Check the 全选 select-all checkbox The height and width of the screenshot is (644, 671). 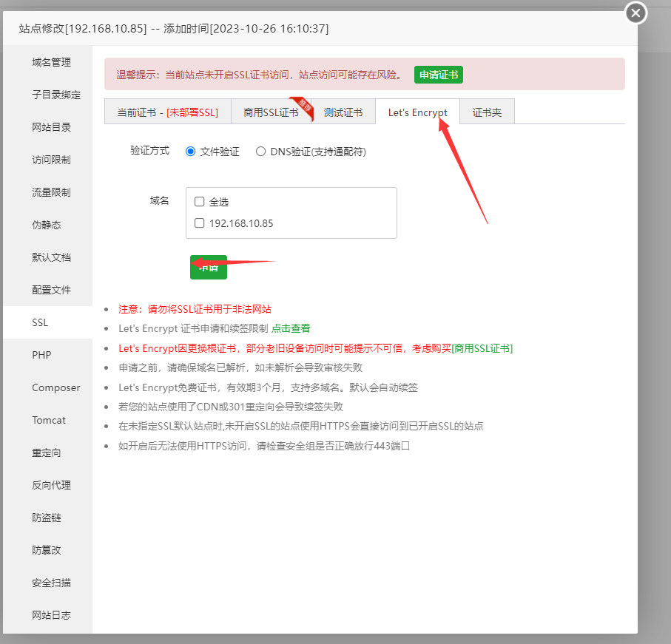coord(198,200)
